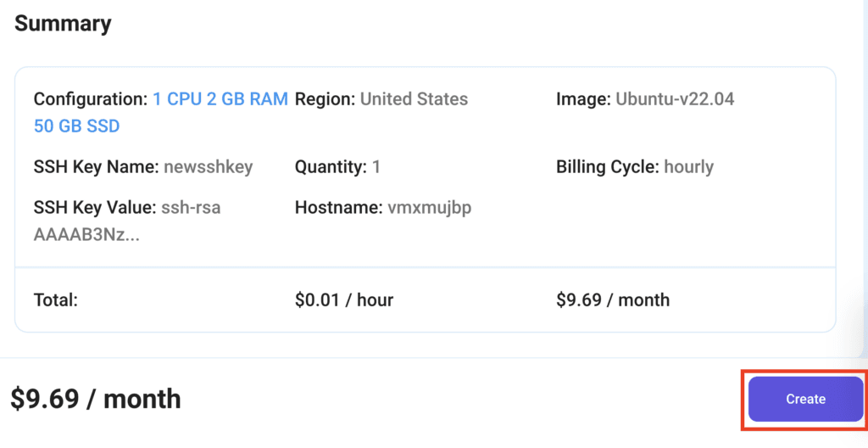Select the United States region value
This screenshot has height=448, width=868.
click(414, 99)
